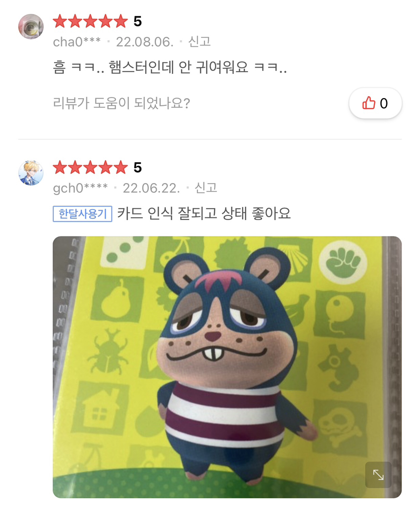The image size is (420, 507).
Task: Click the helpful count button showing 0
Action: pos(375,103)
